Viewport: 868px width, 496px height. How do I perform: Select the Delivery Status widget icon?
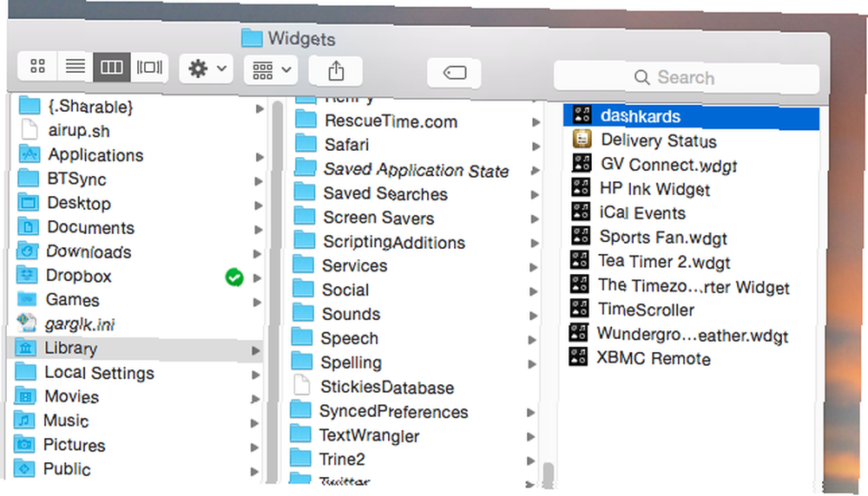582,139
